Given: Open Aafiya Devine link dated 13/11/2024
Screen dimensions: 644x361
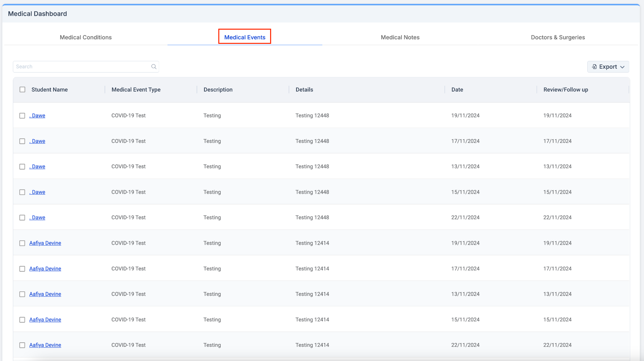Looking at the screenshot, I should point(45,294).
